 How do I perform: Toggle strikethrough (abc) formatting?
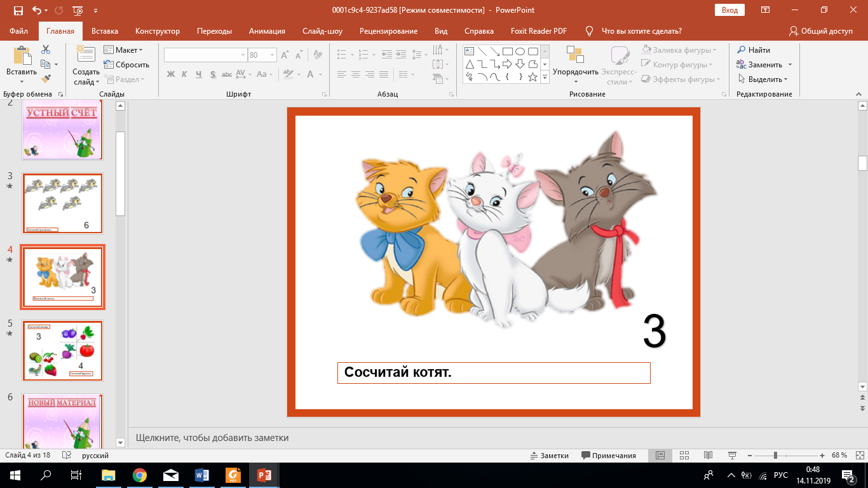(226, 74)
